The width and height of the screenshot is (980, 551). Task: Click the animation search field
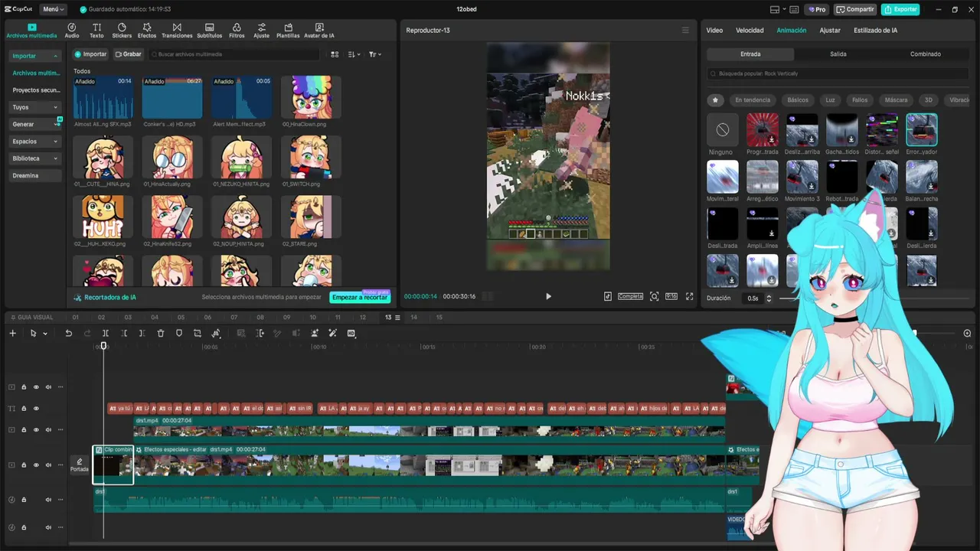coord(838,73)
